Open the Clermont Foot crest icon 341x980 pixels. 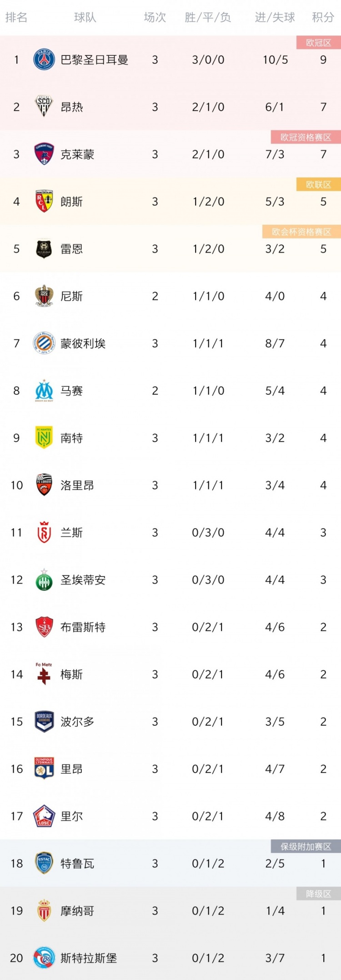pos(44,154)
